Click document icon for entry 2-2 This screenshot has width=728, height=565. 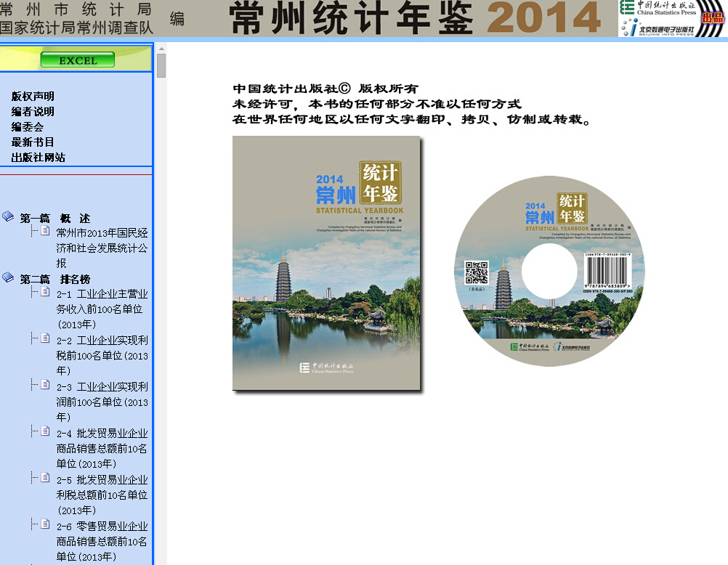coord(45,338)
